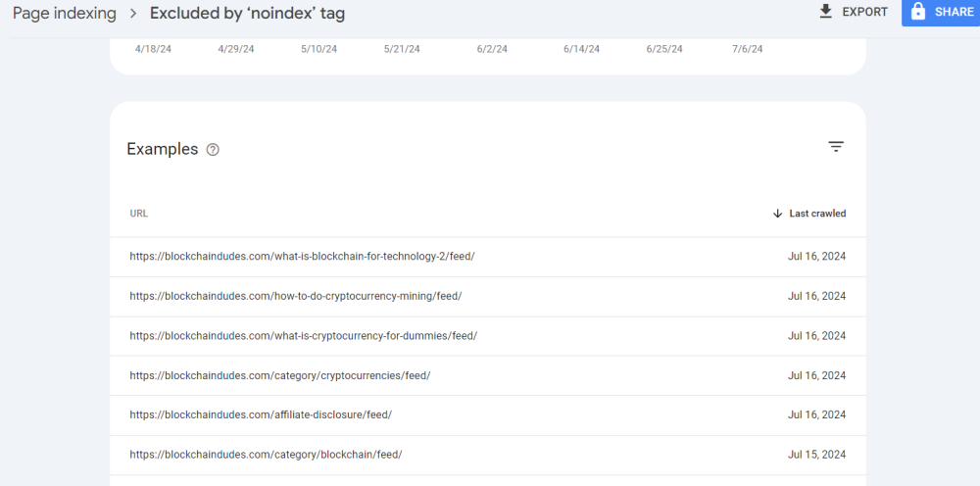The image size is (980, 486).
Task: Open the affiliate-disclosure feed URL row
Action: [261, 414]
